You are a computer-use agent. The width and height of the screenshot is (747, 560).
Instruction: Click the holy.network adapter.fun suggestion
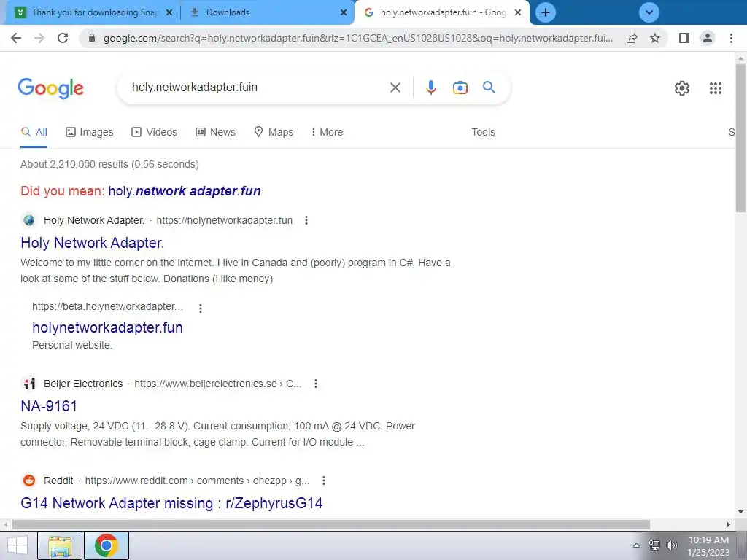[185, 191]
